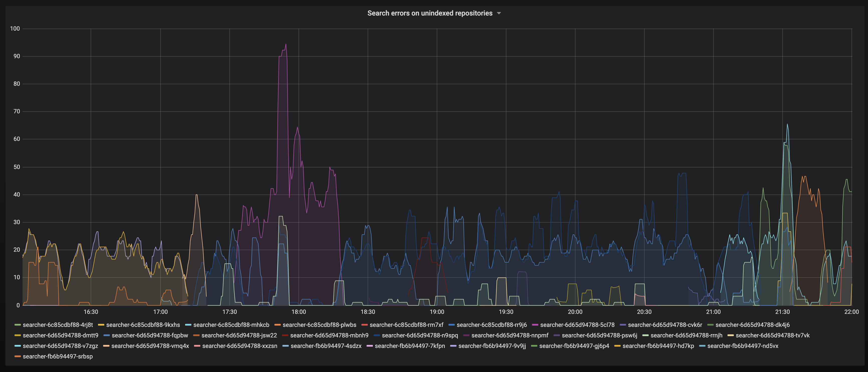This screenshot has width=868, height=372.
Task: Click color swatch for searcher-6d65d94788-fqpbw
Action: click(x=107, y=335)
